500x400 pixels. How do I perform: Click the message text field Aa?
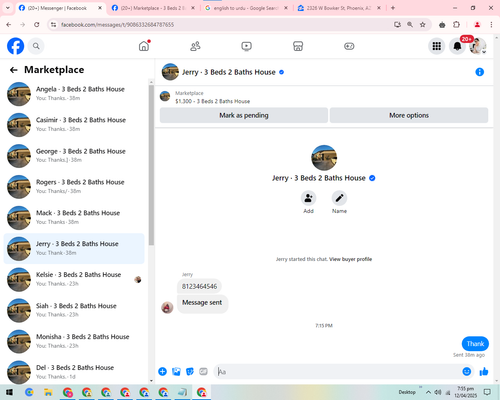[337, 371]
